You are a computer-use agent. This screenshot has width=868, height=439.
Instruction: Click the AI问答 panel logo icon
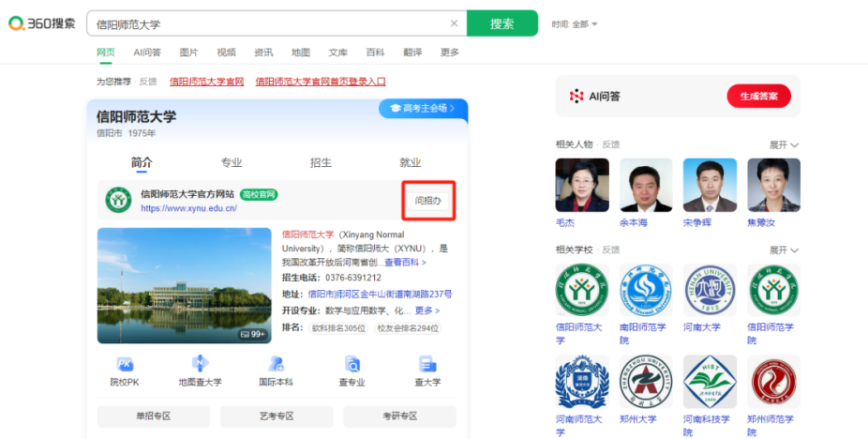tap(576, 96)
